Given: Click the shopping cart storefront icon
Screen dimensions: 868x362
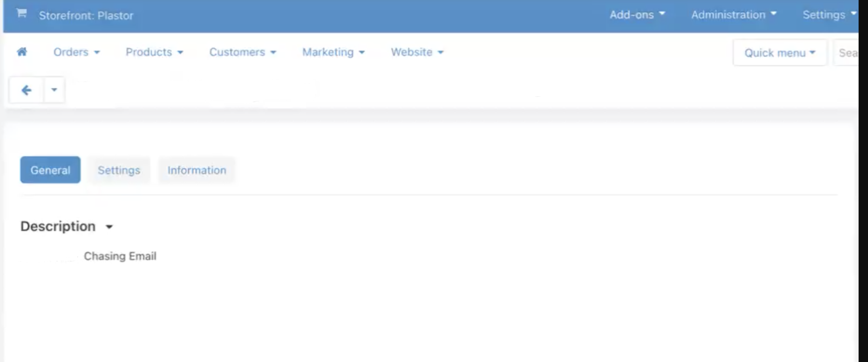Looking at the screenshot, I should click(x=22, y=13).
